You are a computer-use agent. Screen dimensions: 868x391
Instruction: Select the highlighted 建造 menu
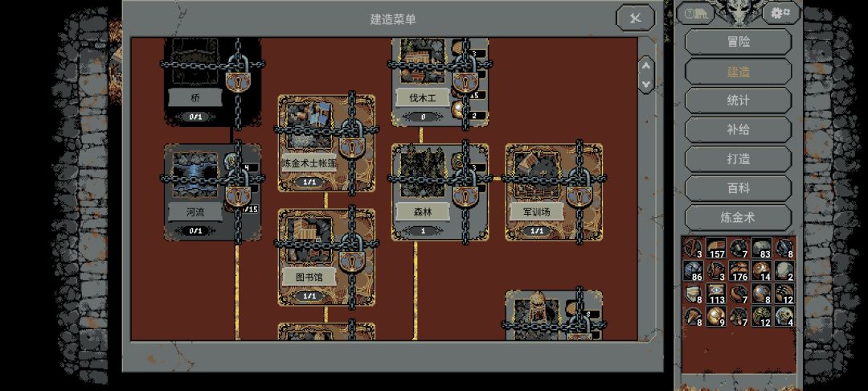pos(738,72)
